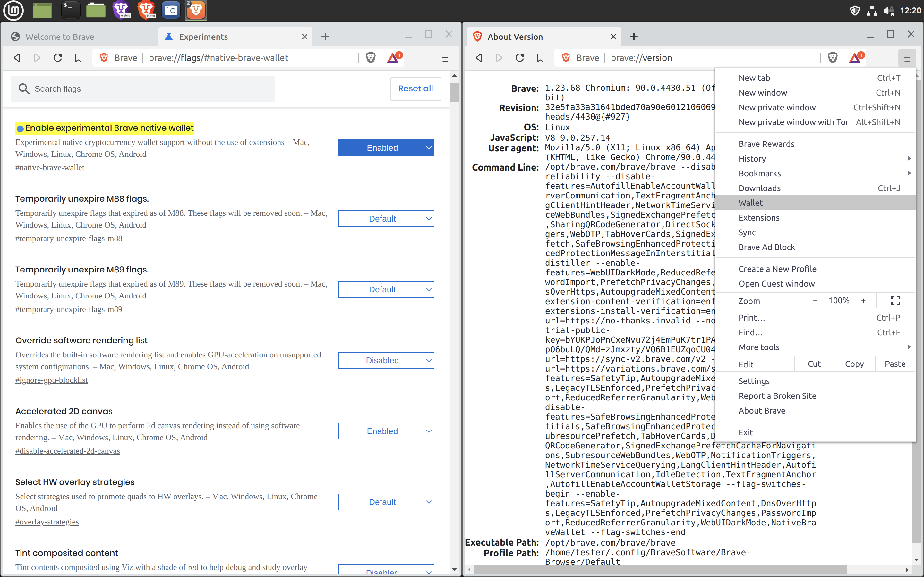The width and height of the screenshot is (924, 577).
Task: Decrease zoom with the minus control
Action: [814, 300]
